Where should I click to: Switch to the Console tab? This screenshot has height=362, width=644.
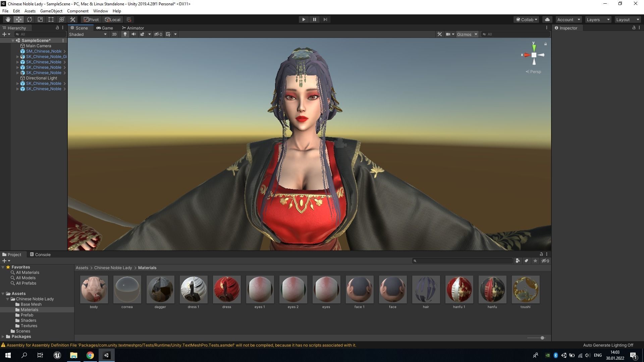click(x=40, y=254)
